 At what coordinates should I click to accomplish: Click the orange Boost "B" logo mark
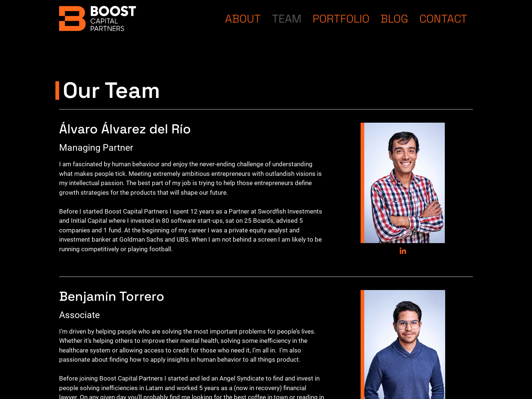72,18
